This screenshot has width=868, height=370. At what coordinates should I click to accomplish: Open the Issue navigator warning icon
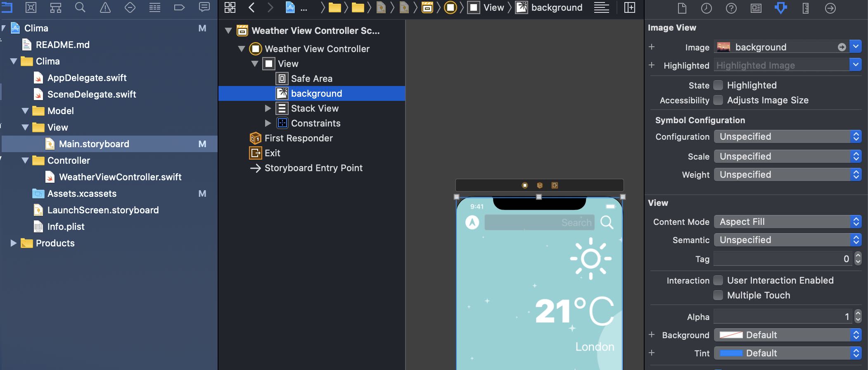click(x=105, y=7)
